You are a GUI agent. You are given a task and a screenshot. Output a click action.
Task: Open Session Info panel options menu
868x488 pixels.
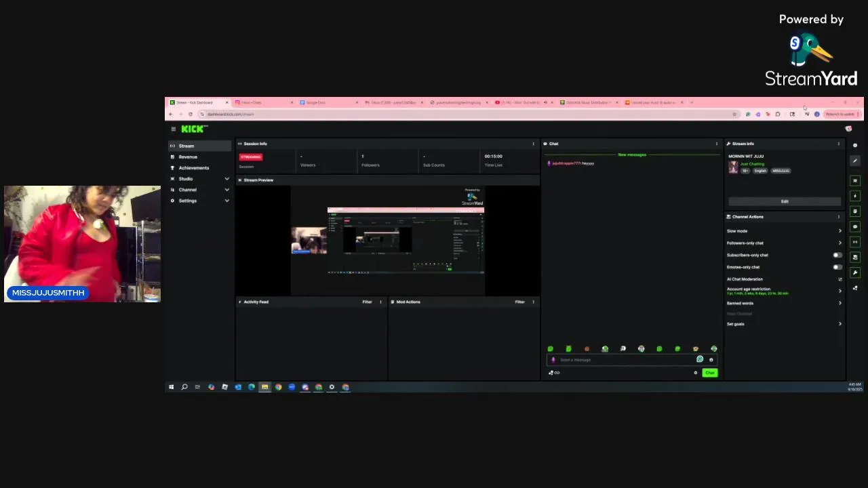pyautogui.click(x=533, y=144)
